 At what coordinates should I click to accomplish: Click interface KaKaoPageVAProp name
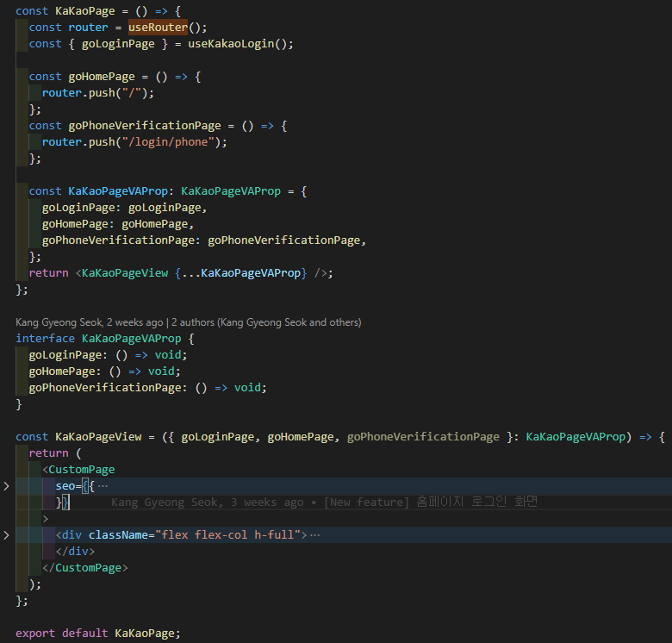(x=131, y=339)
